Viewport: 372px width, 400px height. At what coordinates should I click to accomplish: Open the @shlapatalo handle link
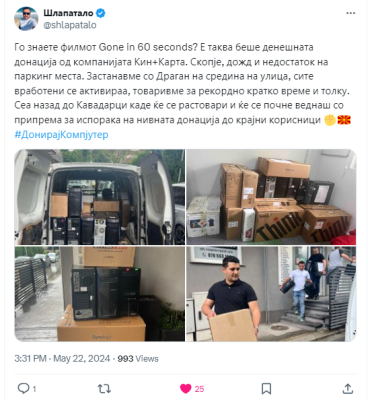(x=70, y=25)
